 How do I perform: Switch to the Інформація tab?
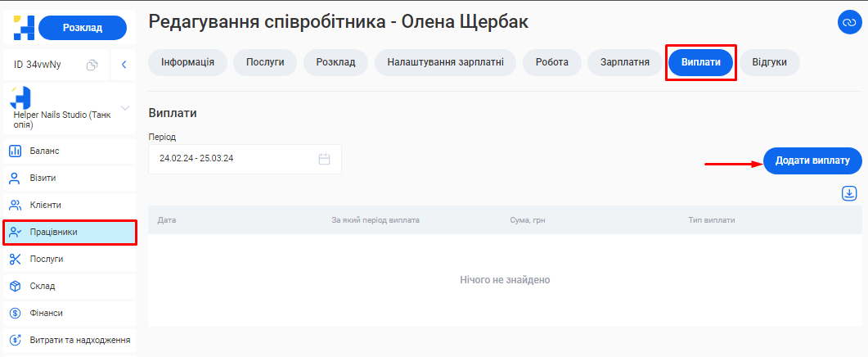pyautogui.click(x=187, y=63)
